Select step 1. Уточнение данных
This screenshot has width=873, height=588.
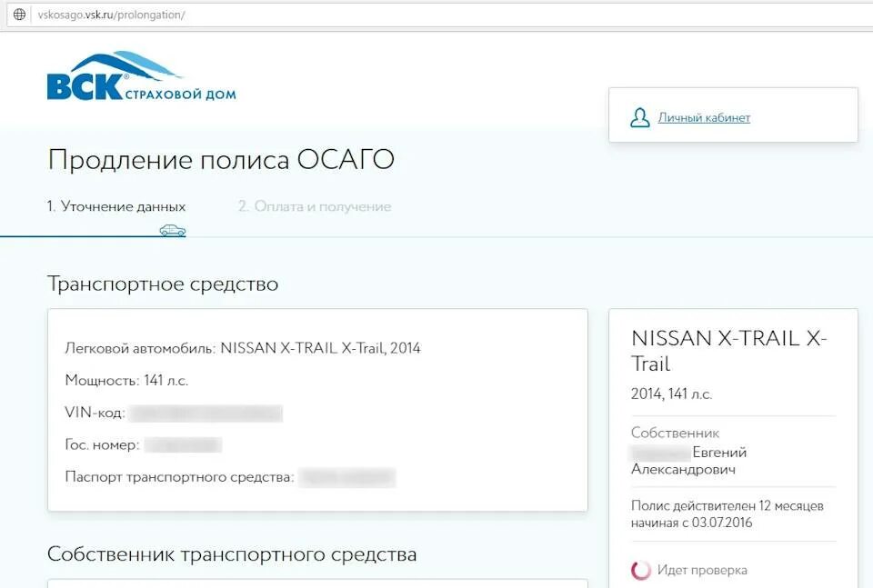[x=115, y=206]
